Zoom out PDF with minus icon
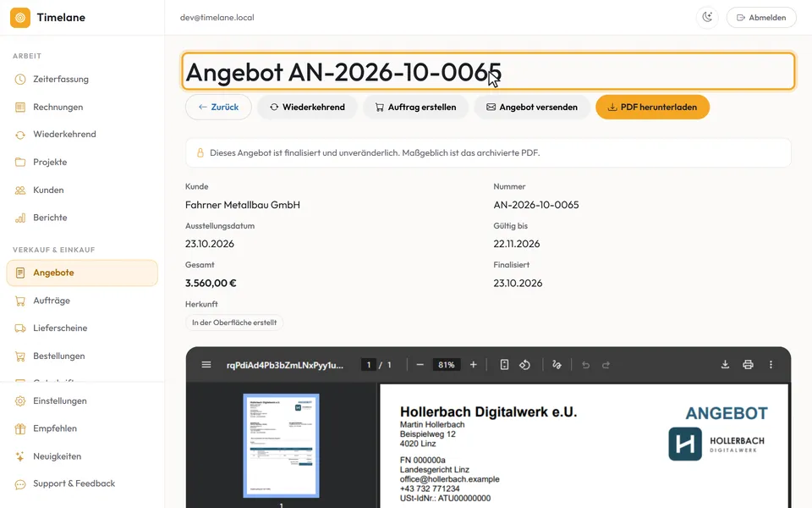The height and width of the screenshot is (508, 812). click(420, 365)
